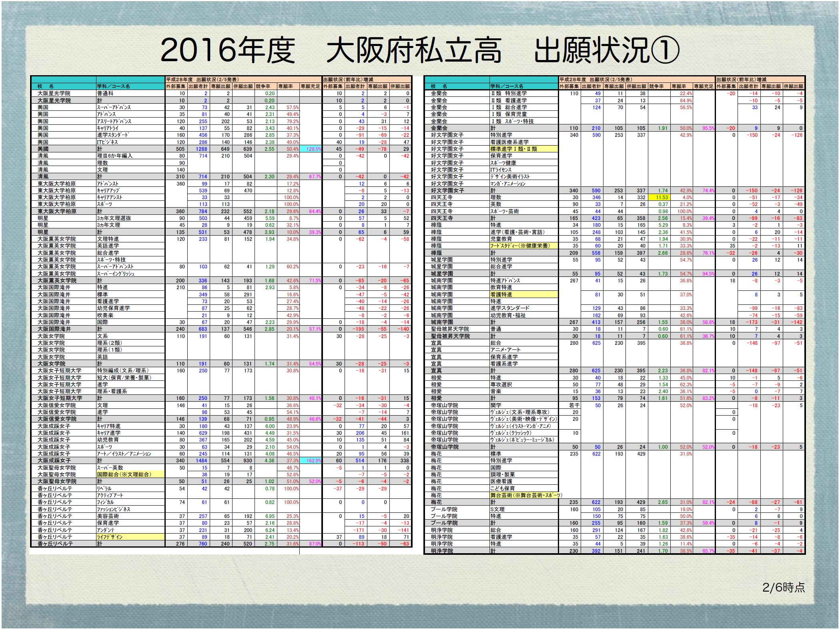
Task: Select the highlighted ライフデザイン course cell
Action: click(130, 537)
